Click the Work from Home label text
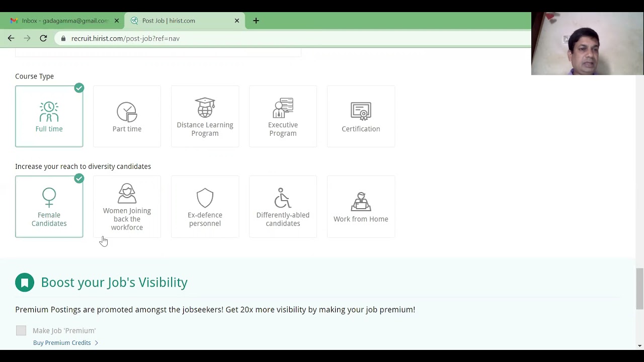This screenshot has width=644, height=362. click(361, 219)
